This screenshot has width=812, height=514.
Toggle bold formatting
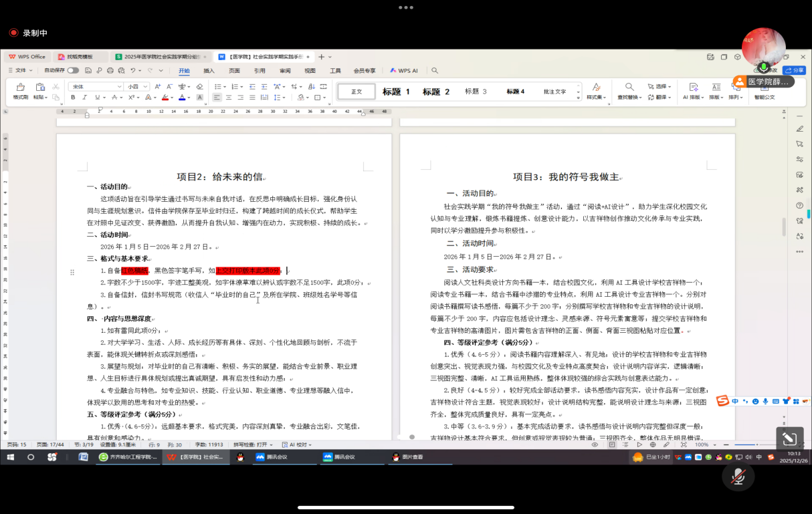click(73, 98)
